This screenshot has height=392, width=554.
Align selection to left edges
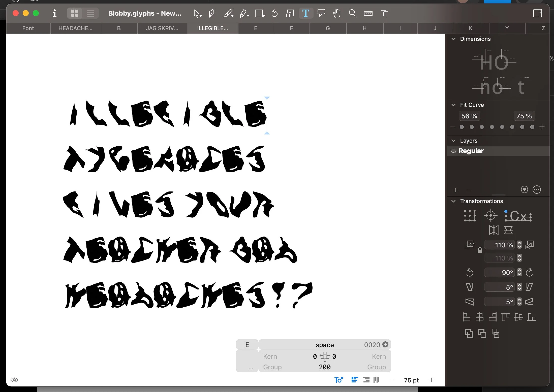point(466,317)
